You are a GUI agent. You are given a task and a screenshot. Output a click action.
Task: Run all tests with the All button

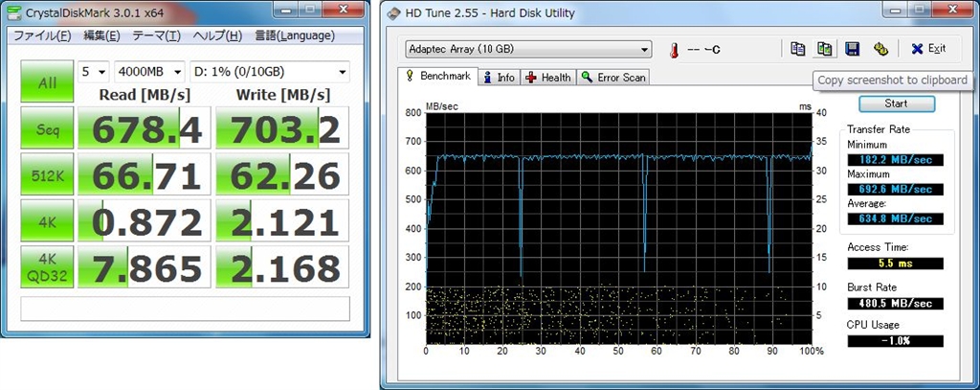pyautogui.click(x=48, y=83)
